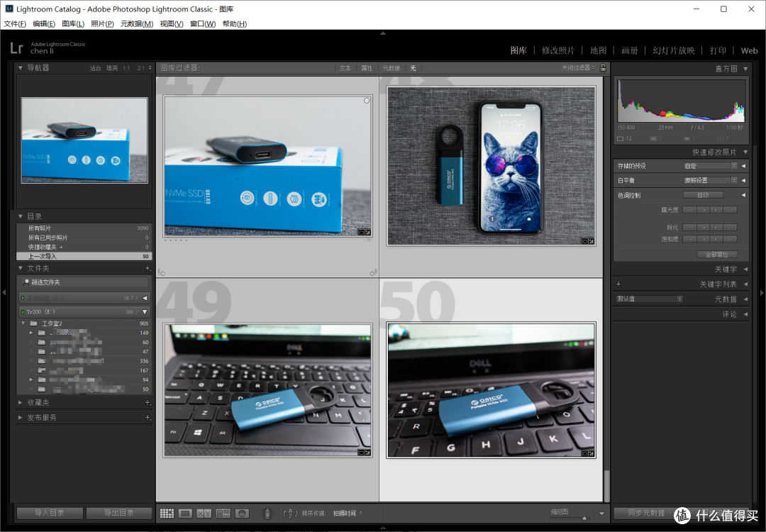Set navigator zoom to 适合

click(95, 68)
